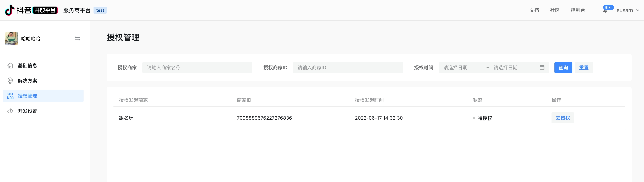Click the 哈哈哈哈 profile avatar image

coord(11,38)
